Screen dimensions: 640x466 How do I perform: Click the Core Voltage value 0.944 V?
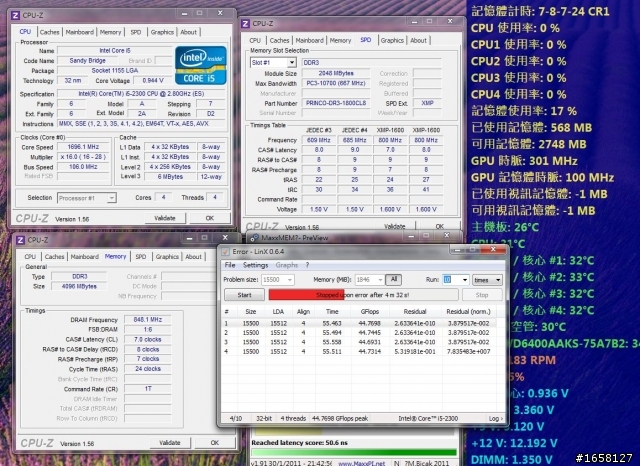pos(153,81)
